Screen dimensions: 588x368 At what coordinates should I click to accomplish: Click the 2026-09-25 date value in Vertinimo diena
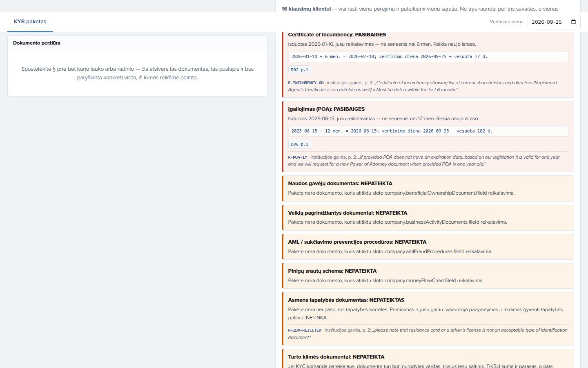pyautogui.click(x=547, y=22)
